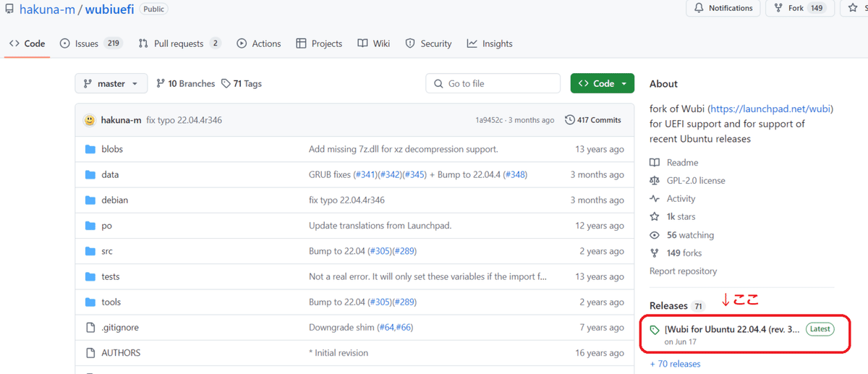This screenshot has height=374, width=868.
Task: Open the commit message fix typo 22.04.4r346
Action: click(184, 120)
